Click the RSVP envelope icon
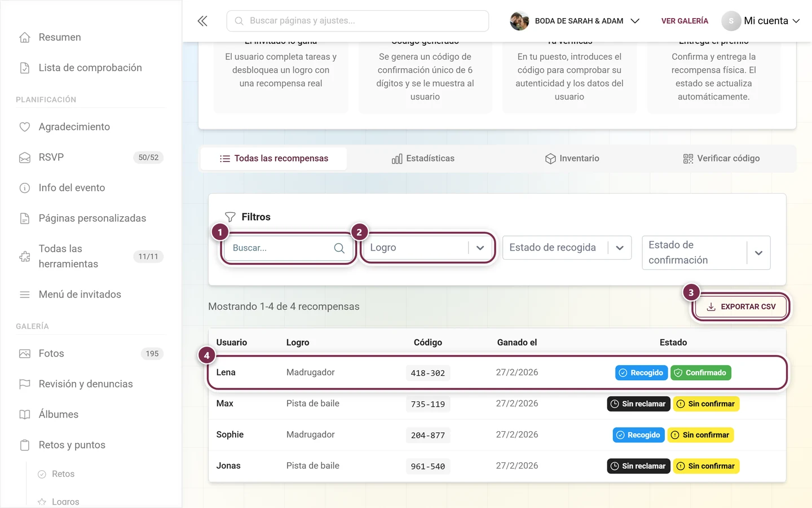This screenshot has height=508, width=812. pos(25,157)
